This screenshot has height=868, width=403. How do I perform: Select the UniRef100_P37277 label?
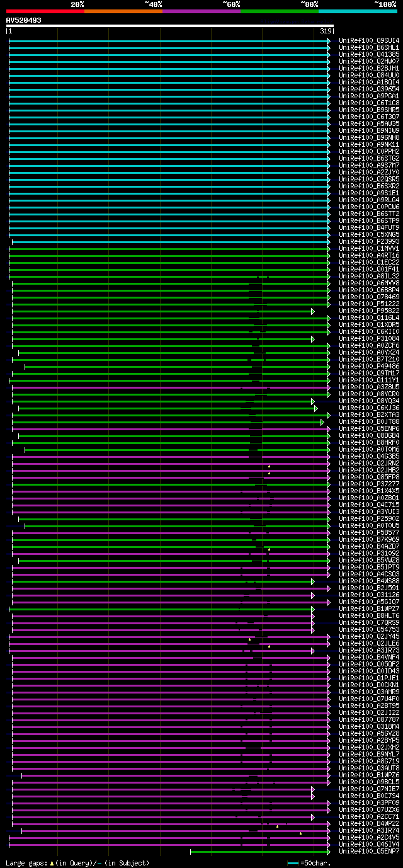pos(369,484)
